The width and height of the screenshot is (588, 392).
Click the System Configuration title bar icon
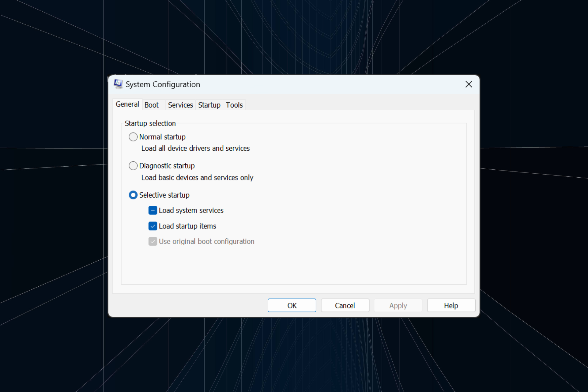(118, 84)
